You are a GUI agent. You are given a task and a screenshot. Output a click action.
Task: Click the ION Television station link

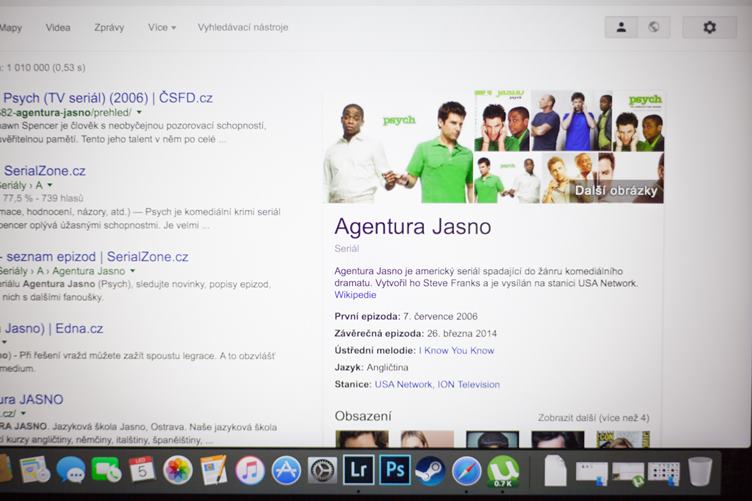click(469, 384)
